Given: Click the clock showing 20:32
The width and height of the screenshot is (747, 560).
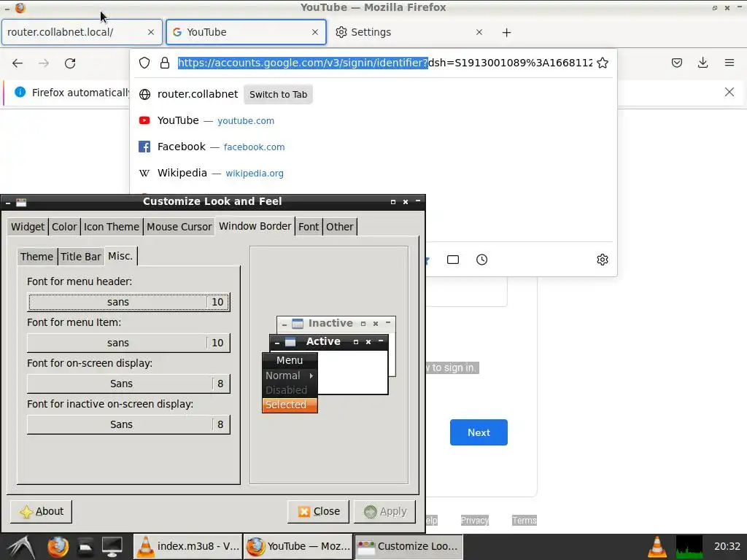Looking at the screenshot, I should click(727, 547).
